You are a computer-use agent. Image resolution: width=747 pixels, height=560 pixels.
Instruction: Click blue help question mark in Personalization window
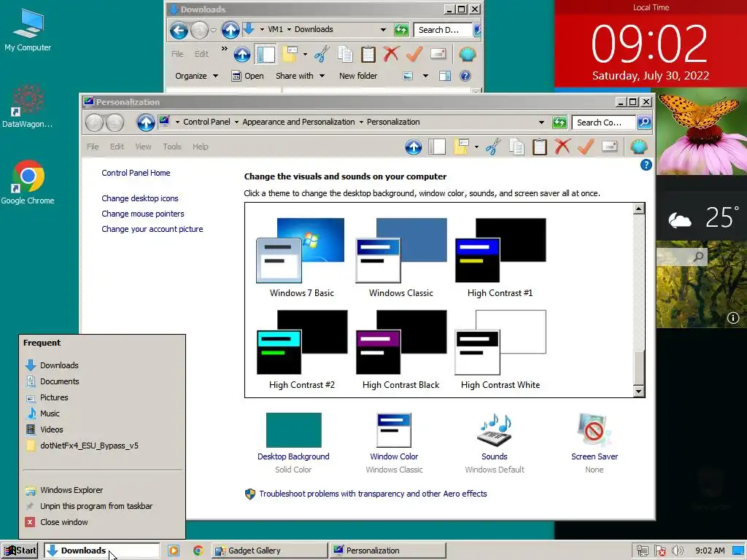(x=646, y=165)
